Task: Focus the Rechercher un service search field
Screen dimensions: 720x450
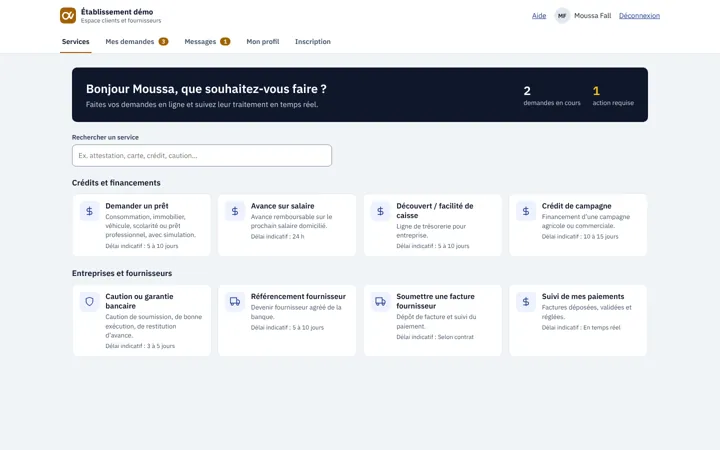Action: click(x=202, y=156)
